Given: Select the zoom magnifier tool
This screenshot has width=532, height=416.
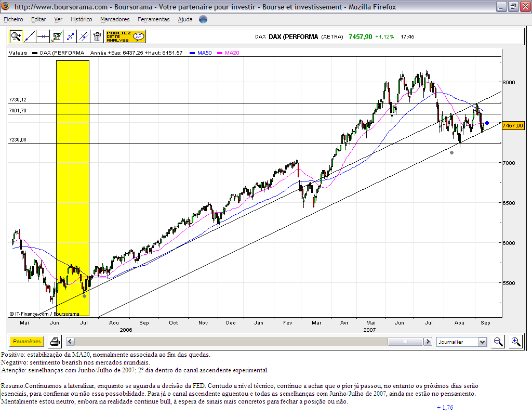Looking at the screenshot, I should (16, 36).
